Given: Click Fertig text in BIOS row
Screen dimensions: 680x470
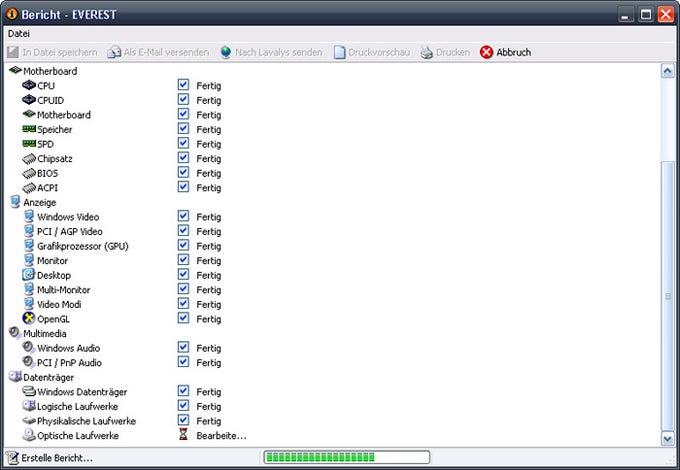Looking at the screenshot, I should 209,173.
